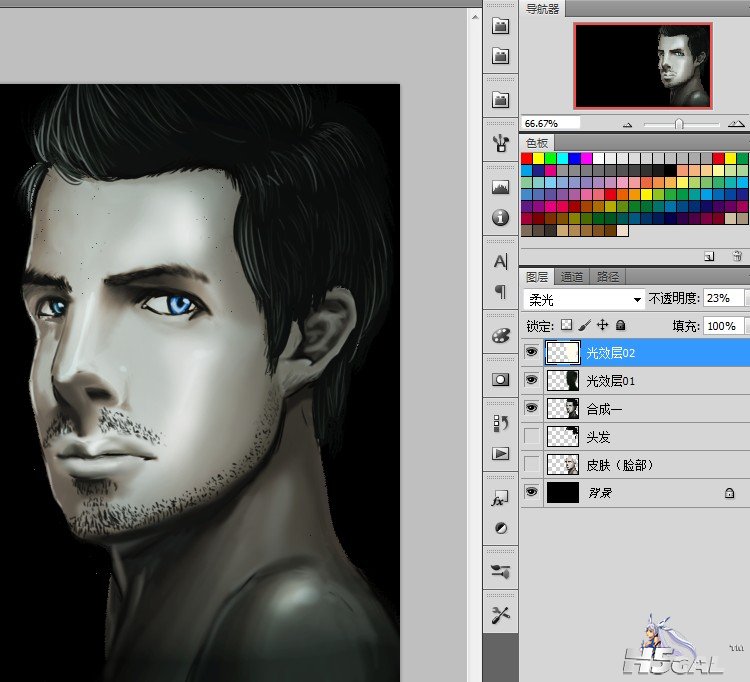750x682 pixels.
Task: Select the 头发 layer name
Action: pos(598,437)
